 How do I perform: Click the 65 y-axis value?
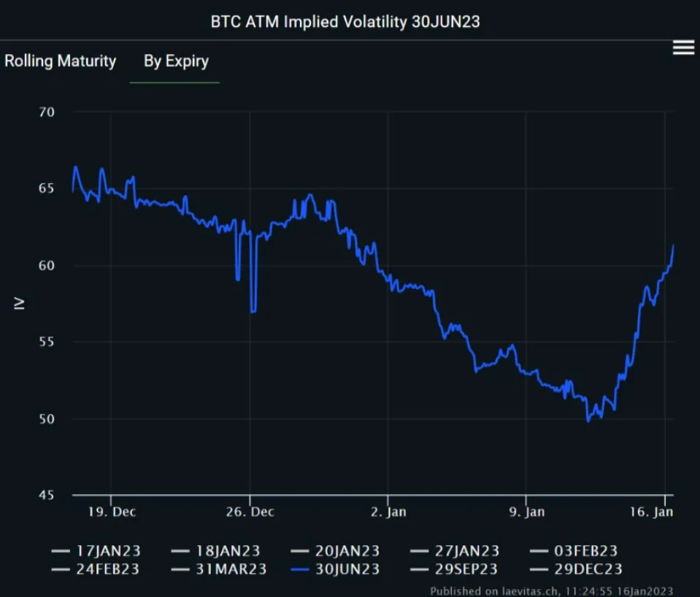[x=47, y=188]
